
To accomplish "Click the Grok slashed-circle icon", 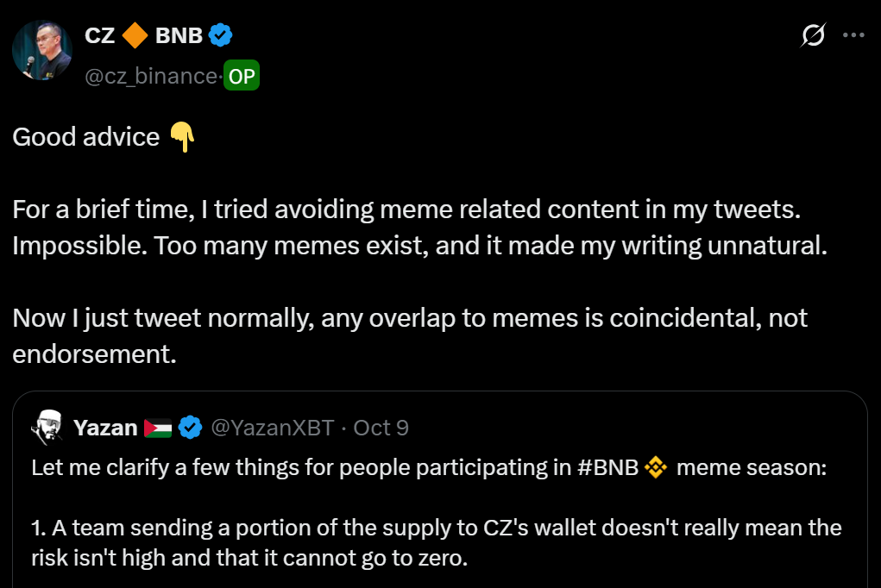I will pyautogui.click(x=813, y=36).
